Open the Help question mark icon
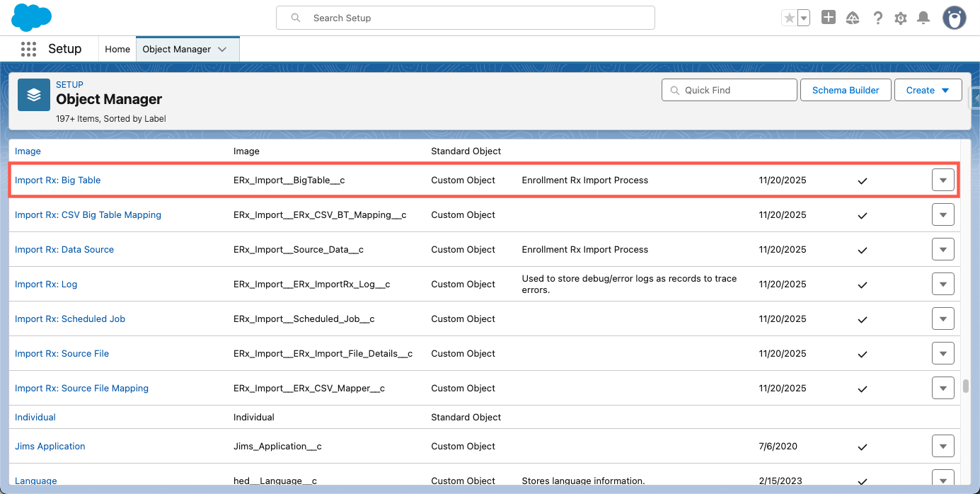980x494 pixels. pyautogui.click(x=877, y=18)
